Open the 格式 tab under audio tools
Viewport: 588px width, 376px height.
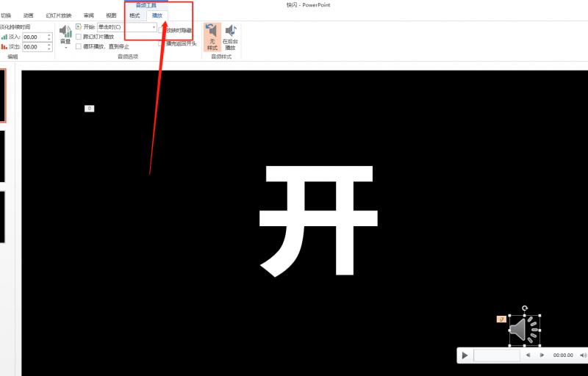click(x=135, y=15)
